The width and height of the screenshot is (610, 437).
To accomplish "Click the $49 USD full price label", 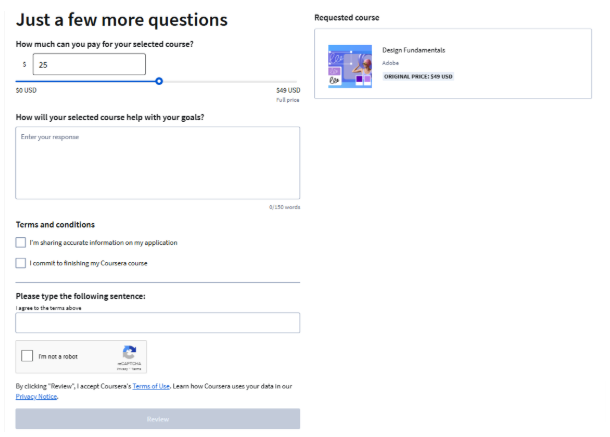I will coord(288,90).
